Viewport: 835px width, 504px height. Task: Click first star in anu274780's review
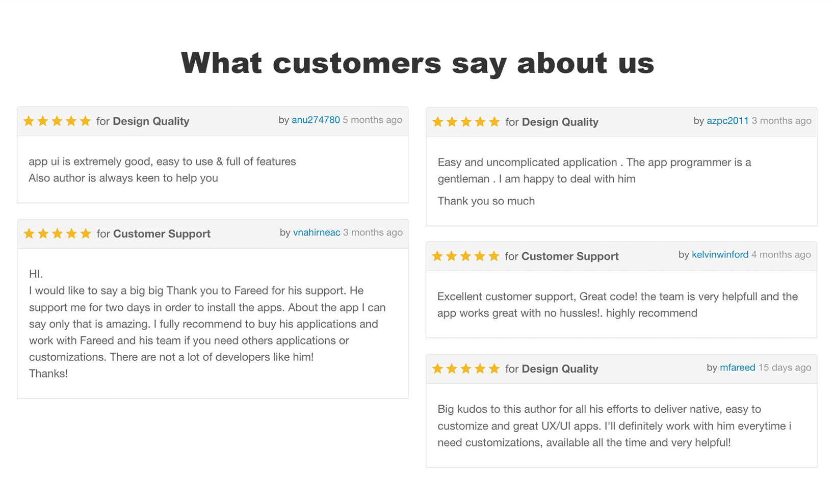coord(29,121)
